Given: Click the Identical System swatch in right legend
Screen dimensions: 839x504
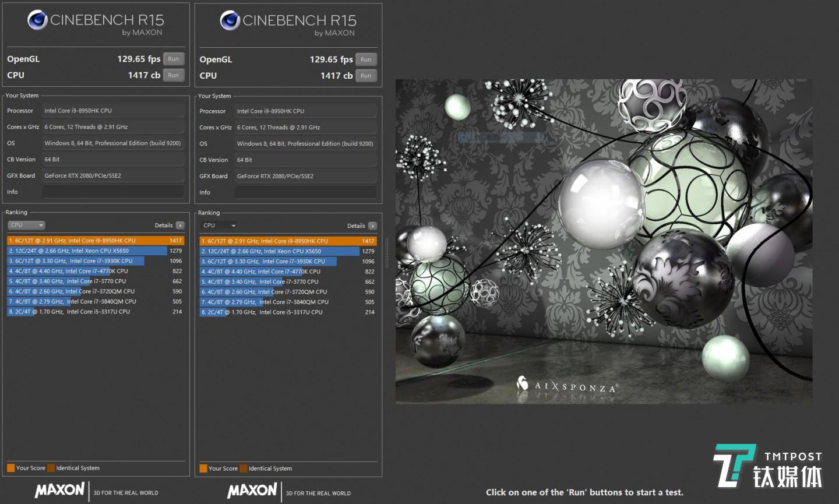Looking at the screenshot, I should tap(244, 468).
